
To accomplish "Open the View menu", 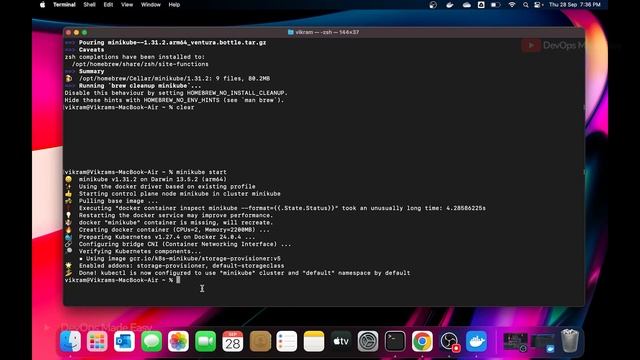I will click(x=127, y=5).
